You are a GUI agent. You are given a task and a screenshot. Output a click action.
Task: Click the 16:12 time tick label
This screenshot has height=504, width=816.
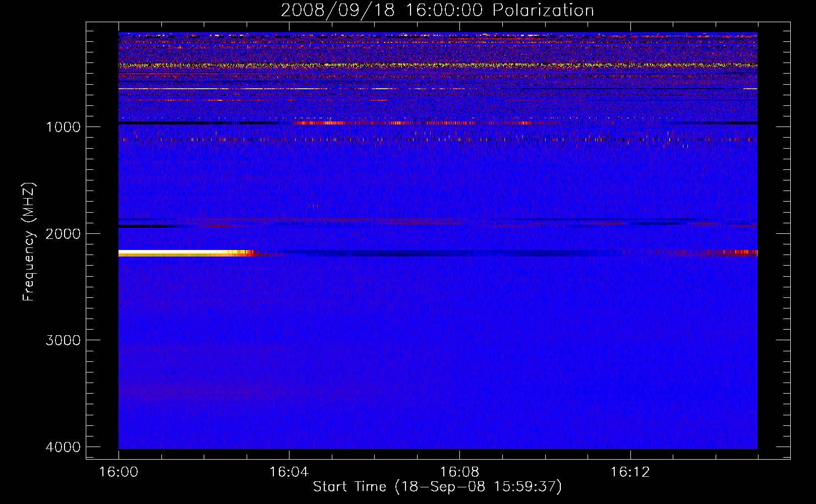click(x=630, y=472)
